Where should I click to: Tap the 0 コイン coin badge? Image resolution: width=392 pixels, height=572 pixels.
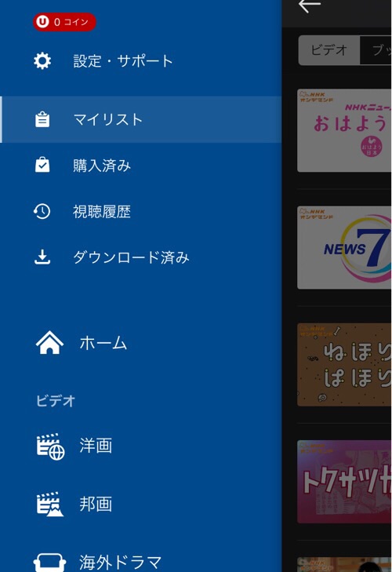coord(64,22)
